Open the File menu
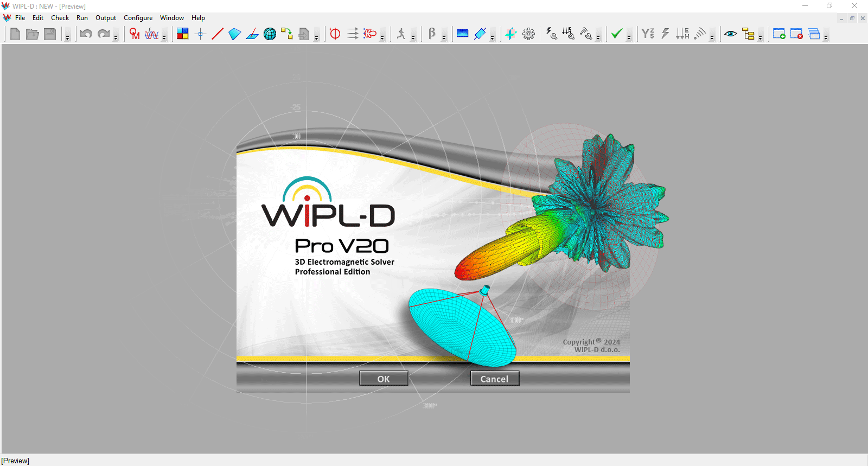This screenshot has width=868, height=466. (20, 18)
